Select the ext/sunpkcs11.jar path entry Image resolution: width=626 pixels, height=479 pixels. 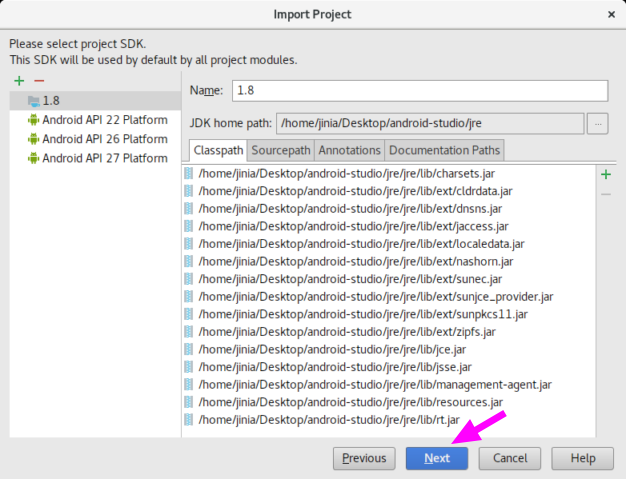pos(389,314)
